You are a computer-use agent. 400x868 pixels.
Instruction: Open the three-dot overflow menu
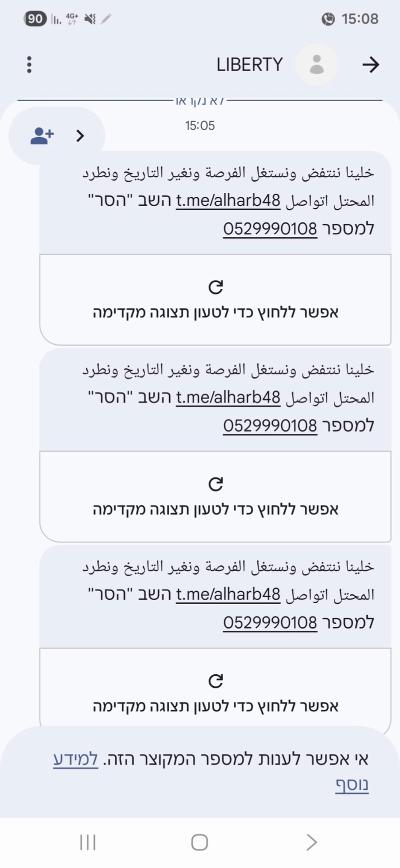click(x=29, y=65)
